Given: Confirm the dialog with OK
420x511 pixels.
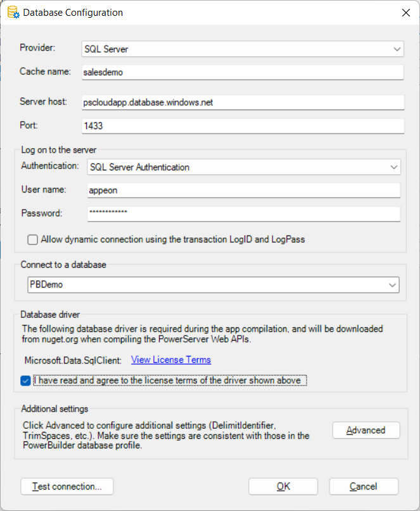Looking at the screenshot, I should pos(283,486).
